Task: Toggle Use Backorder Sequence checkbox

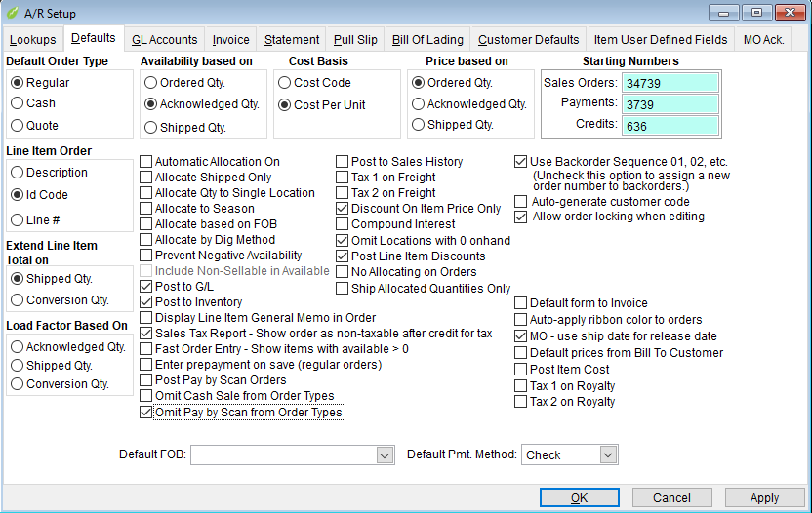Action: (521, 162)
